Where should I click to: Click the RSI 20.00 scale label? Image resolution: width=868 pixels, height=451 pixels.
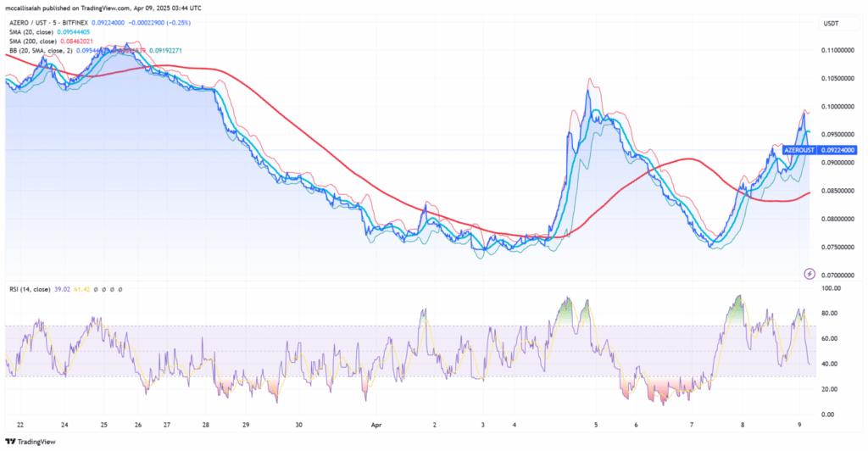832,389
